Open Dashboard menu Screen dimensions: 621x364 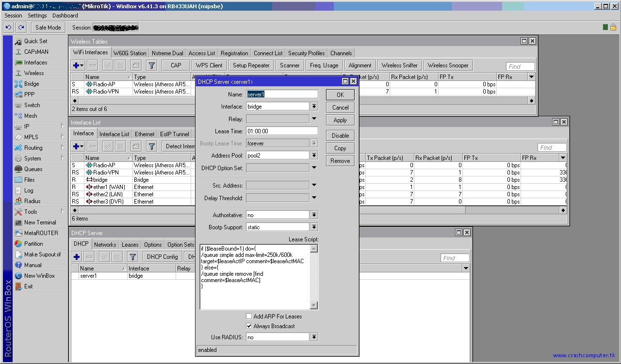[65, 16]
